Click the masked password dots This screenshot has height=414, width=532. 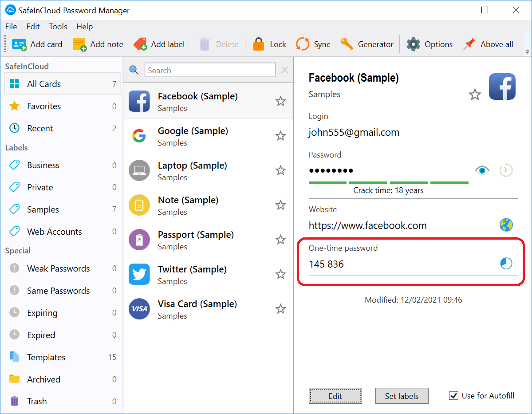[x=331, y=170]
